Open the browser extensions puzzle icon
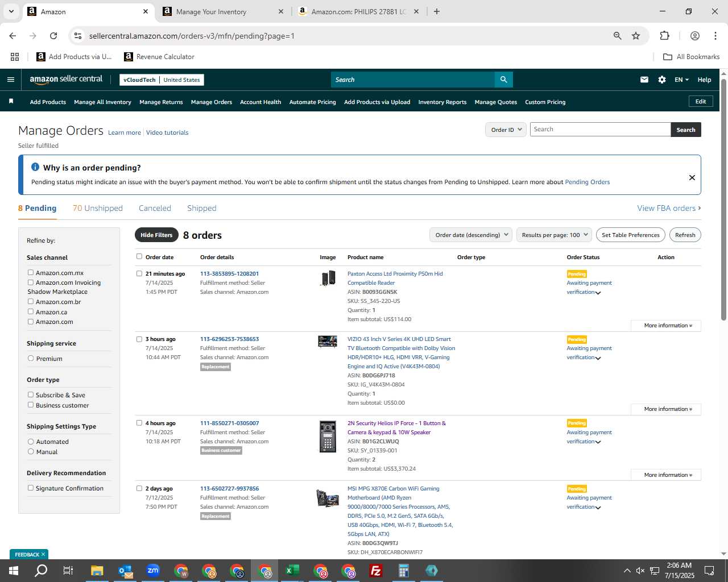Viewport: 728px width, 582px height. [x=664, y=36]
